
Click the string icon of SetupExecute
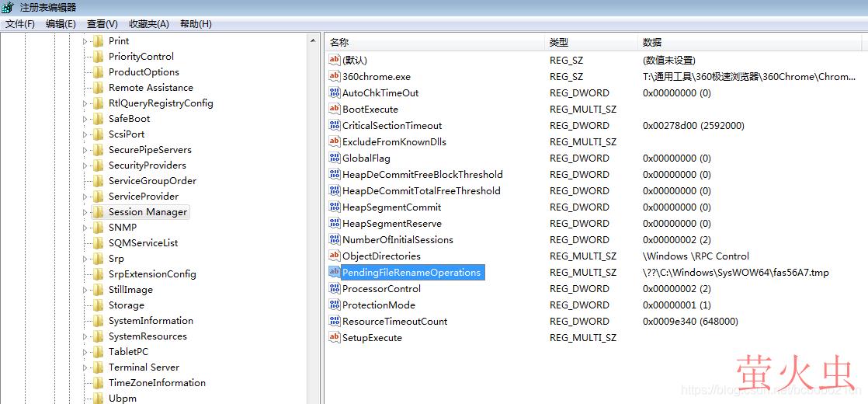(x=335, y=337)
